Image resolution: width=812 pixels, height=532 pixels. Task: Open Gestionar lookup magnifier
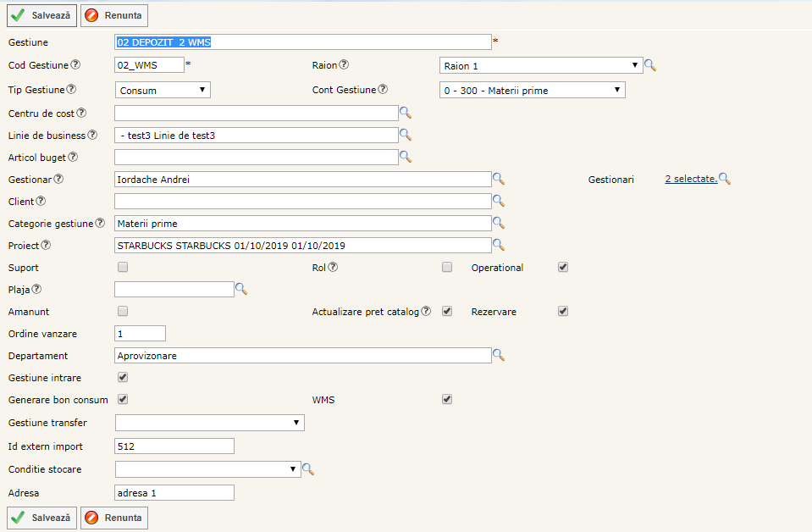point(499,179)
